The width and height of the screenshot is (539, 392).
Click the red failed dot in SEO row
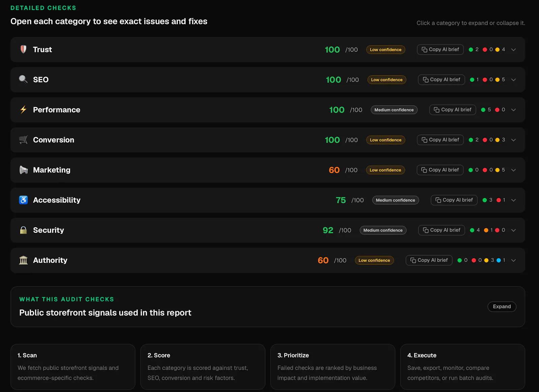pos(485,80)
